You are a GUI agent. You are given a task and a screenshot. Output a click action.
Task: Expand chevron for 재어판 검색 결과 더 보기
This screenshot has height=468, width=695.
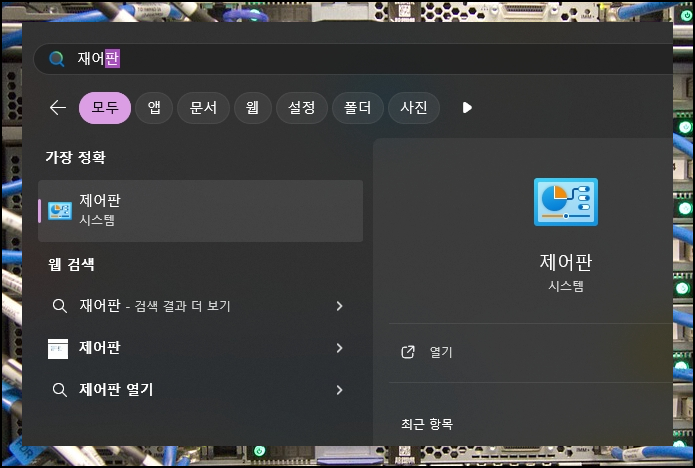[x=340, y=306]
